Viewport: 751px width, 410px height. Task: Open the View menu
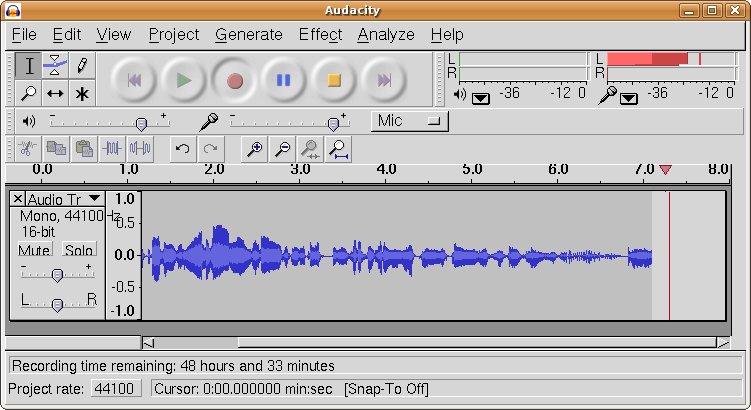coord(114,34)
